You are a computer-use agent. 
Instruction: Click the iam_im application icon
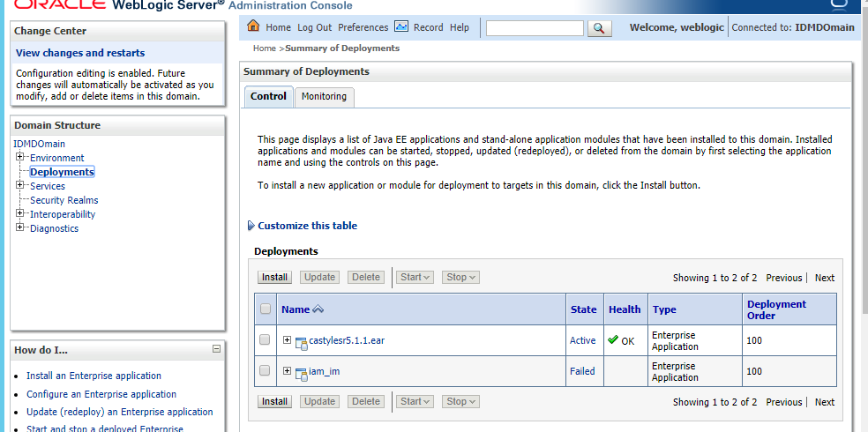[301, 374]
